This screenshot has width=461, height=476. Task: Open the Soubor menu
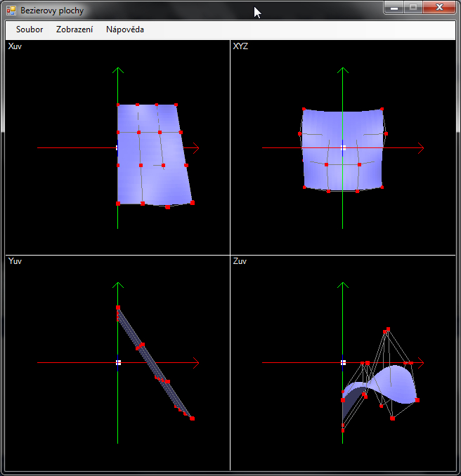pyautogui.click(x=30, y=29)
